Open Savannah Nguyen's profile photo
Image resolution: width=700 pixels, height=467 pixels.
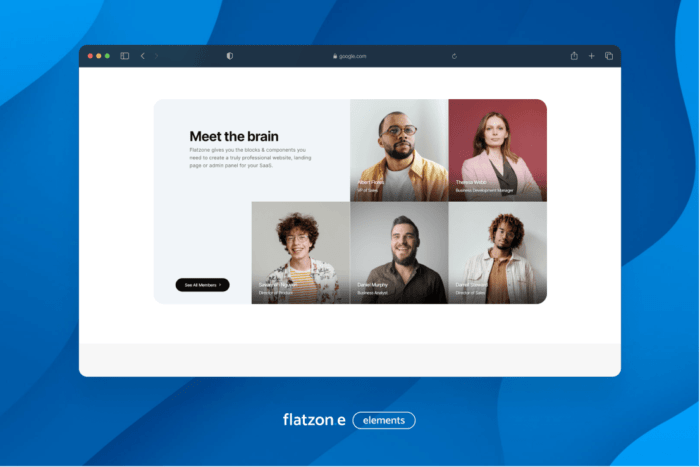click(x=300, y=252)
